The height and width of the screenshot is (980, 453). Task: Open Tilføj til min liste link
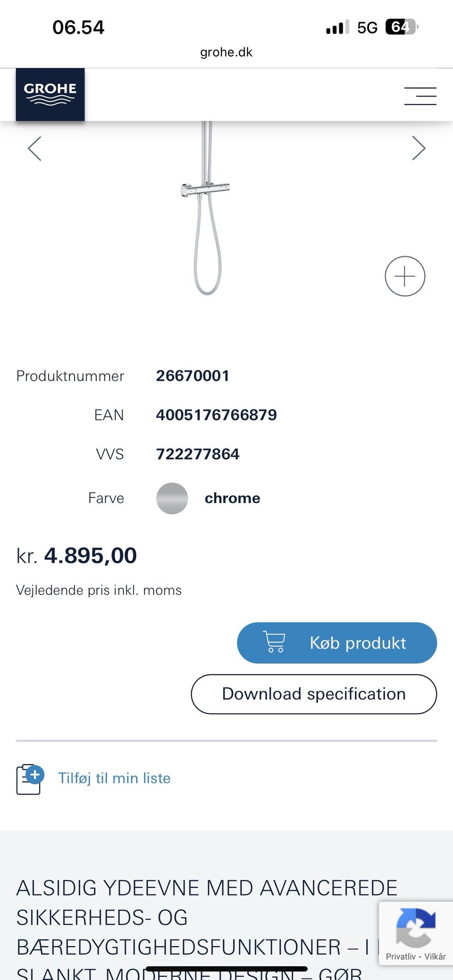coord(114,778)
